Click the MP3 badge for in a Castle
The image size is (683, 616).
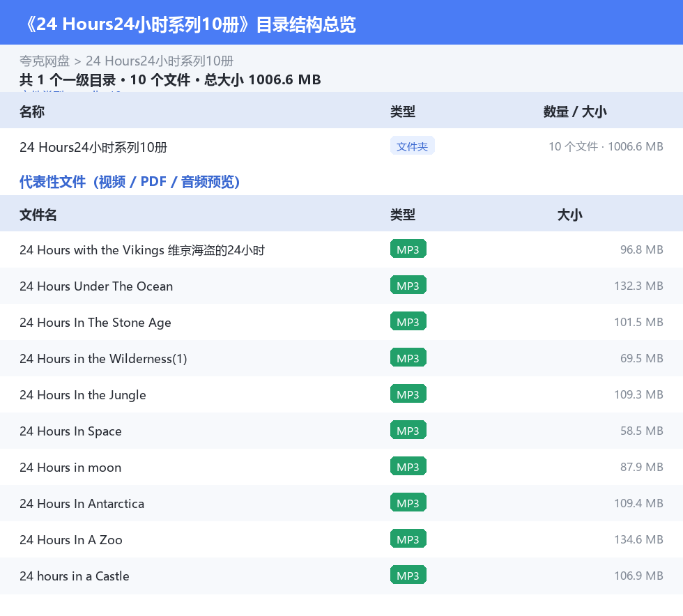click(408, 575)
